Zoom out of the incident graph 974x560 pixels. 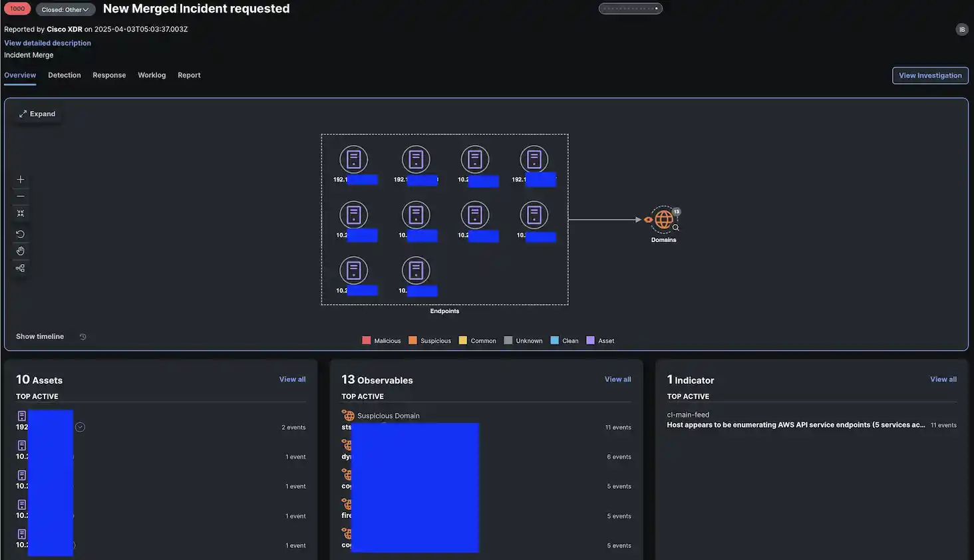21,196
